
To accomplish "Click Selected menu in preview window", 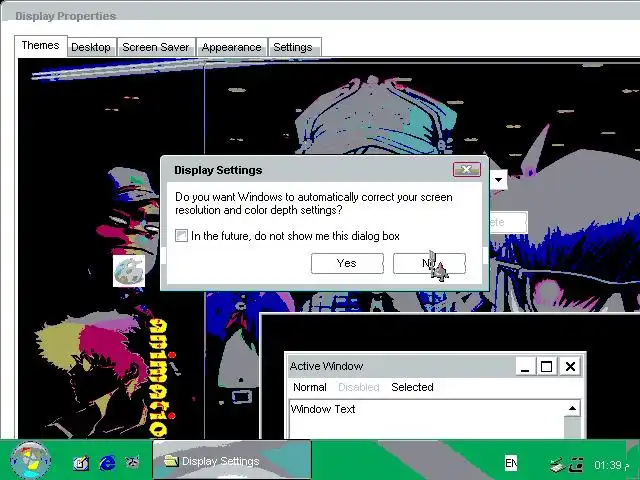I will coord(412,387).
